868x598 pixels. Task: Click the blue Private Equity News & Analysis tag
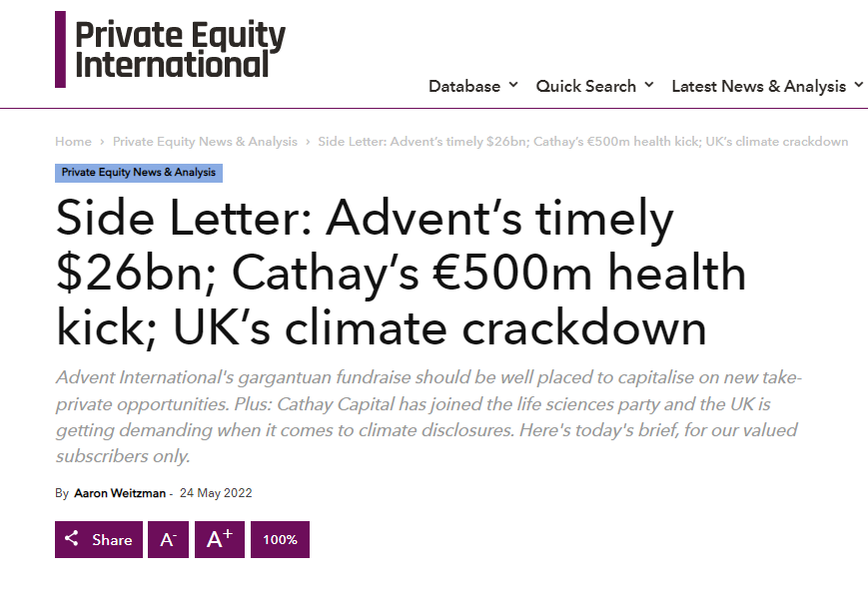[139, 173]
